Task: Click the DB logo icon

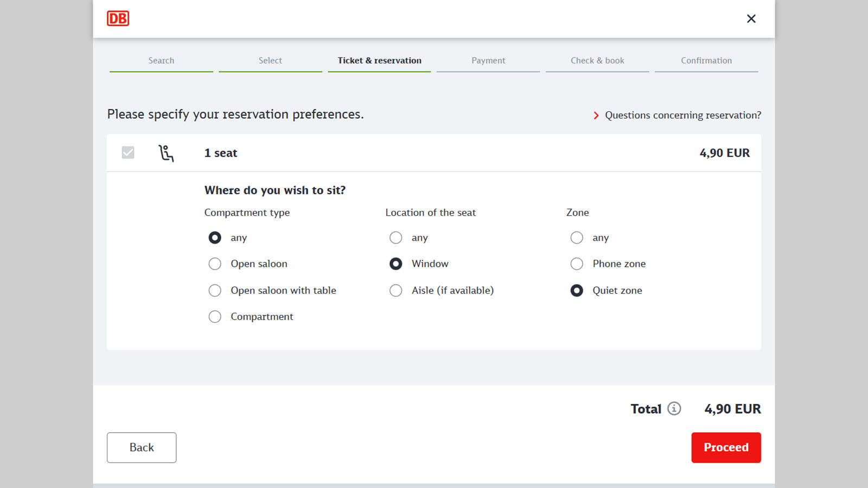Action: (118, 18)
